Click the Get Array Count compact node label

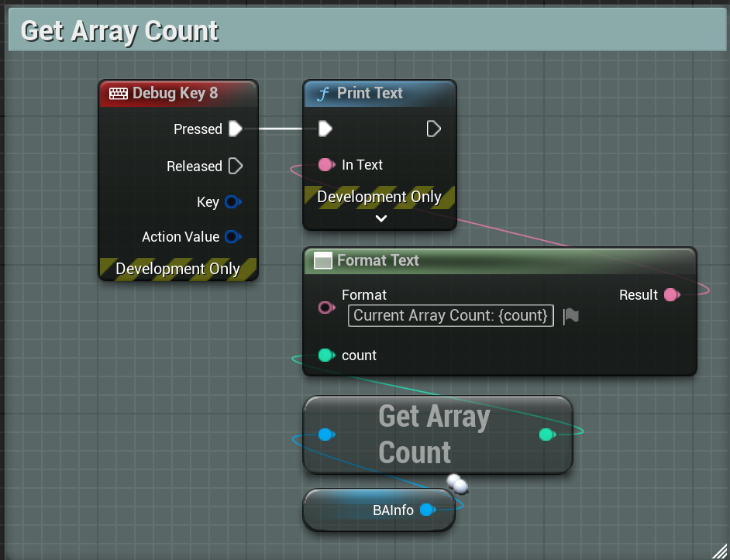434,435
